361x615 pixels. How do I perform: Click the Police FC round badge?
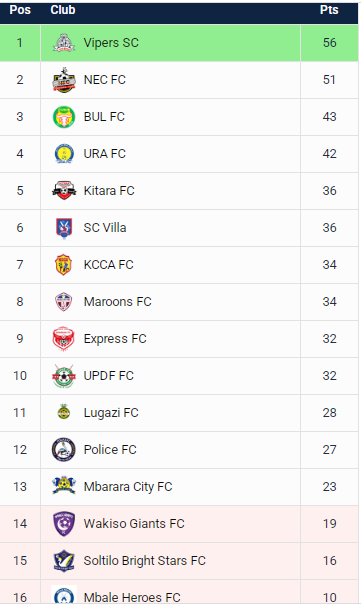pos(64,449)
